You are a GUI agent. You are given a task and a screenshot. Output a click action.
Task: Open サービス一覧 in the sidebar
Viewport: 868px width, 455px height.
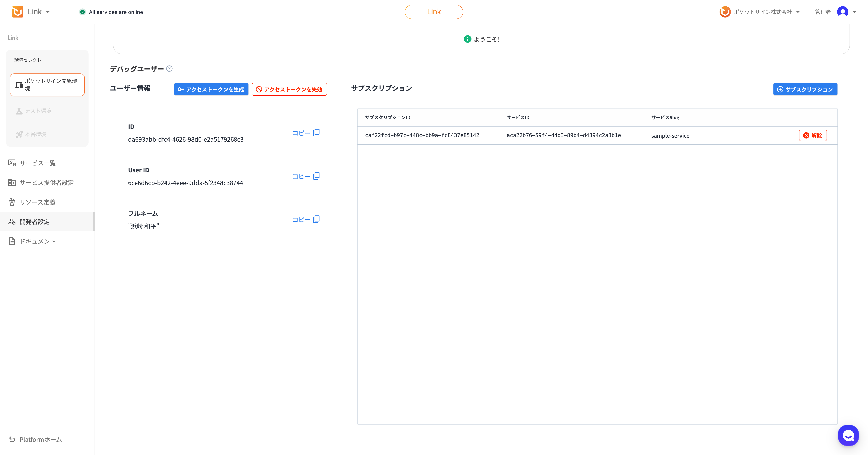point(37,163)
